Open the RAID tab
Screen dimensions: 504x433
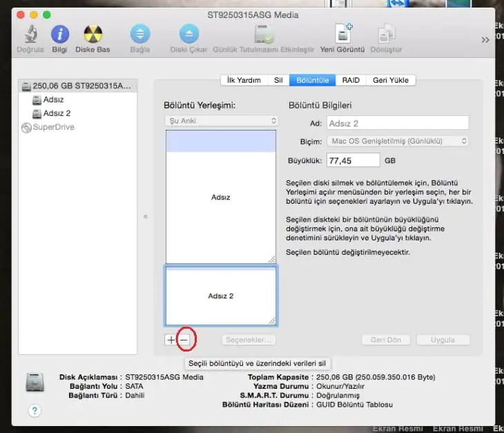(x=350, y=80)
